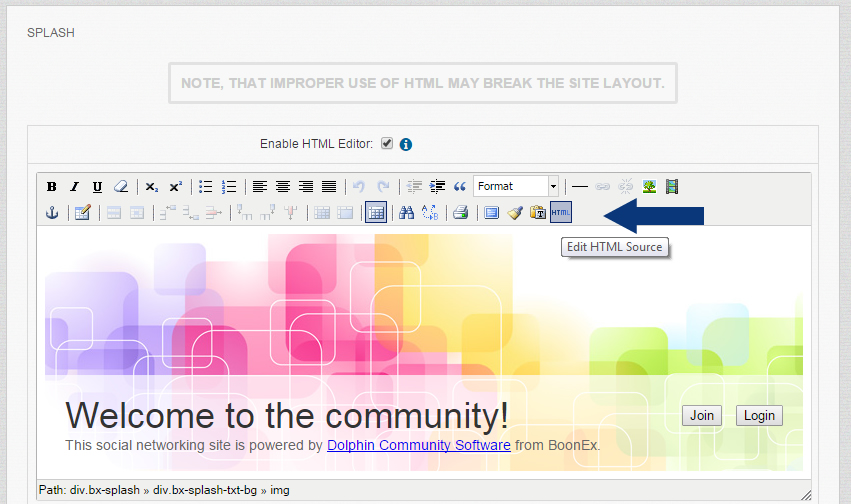Viewport: 851px width, 504px height.
Task: Click the info icon beside Enable HTML Editor
Action: (406, 144)
